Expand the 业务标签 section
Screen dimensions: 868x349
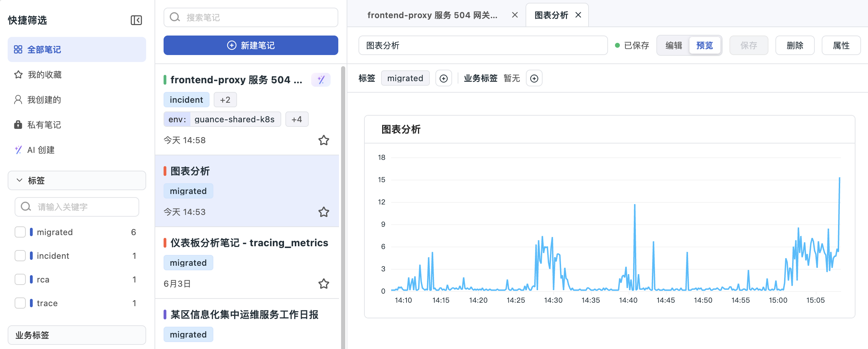click(77, 335)
